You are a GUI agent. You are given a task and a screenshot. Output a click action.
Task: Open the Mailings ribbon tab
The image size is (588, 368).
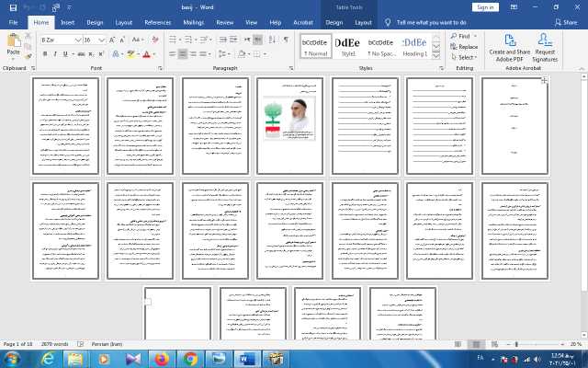(x=193, y=21)
